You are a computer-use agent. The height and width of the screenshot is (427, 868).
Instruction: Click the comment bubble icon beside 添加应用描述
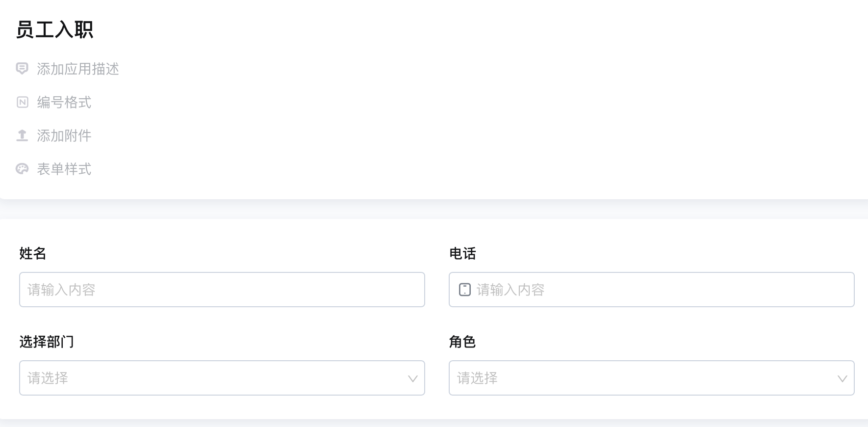[x=22, y=69]
